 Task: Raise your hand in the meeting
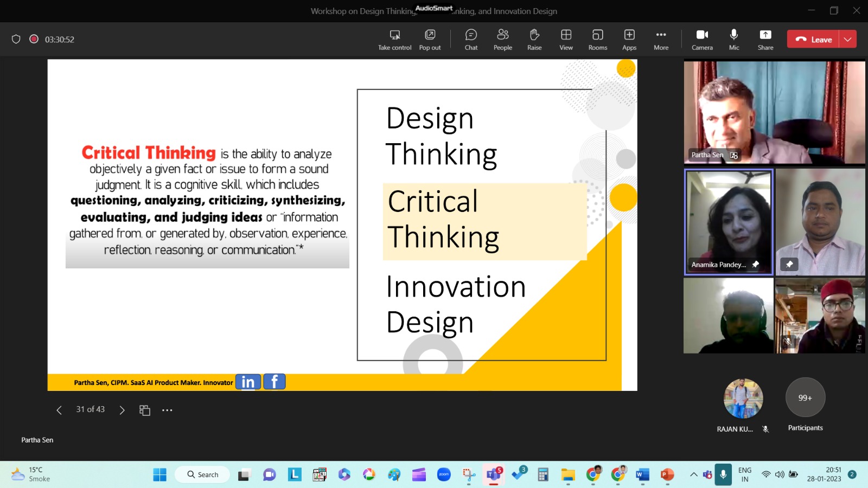coord(534,40)
